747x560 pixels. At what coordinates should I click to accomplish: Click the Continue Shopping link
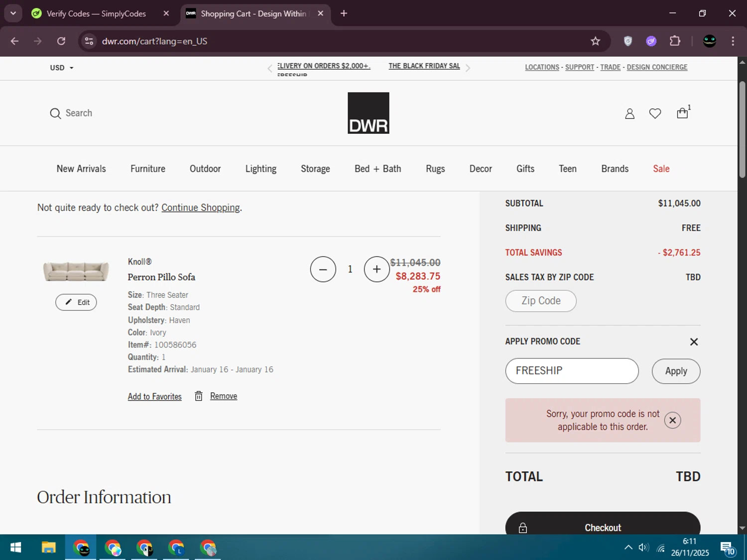pos(201,208)
